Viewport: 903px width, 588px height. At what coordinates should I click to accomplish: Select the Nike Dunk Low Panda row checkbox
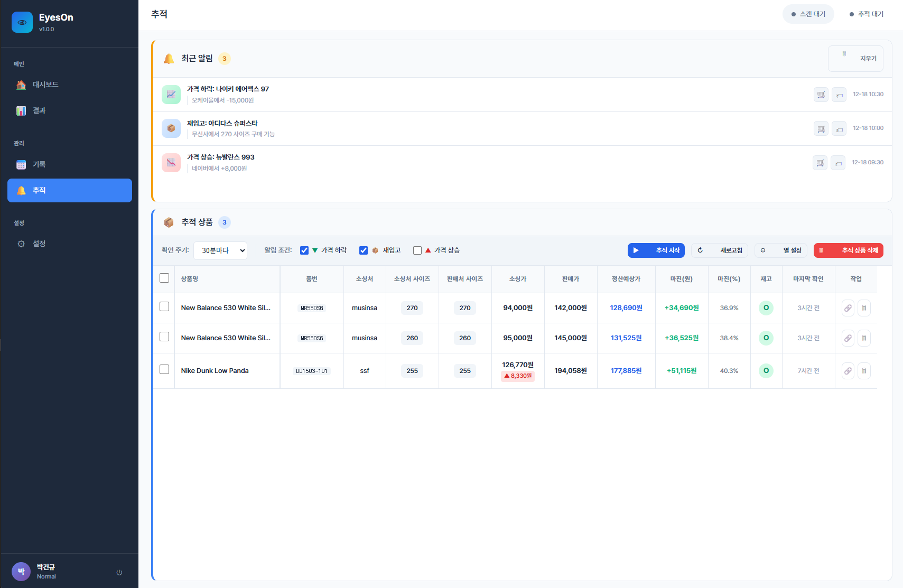tap(164, 369)
